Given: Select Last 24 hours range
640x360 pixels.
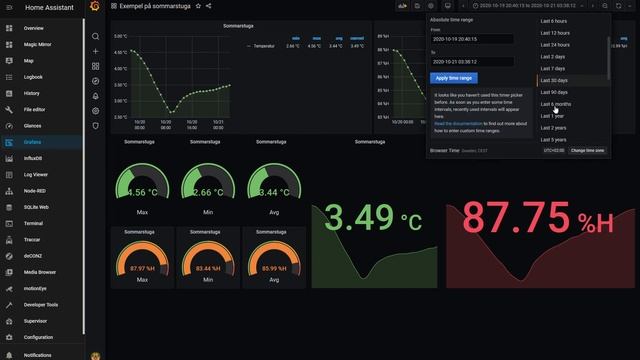Looking at the screenshot, I should [572, 45].
